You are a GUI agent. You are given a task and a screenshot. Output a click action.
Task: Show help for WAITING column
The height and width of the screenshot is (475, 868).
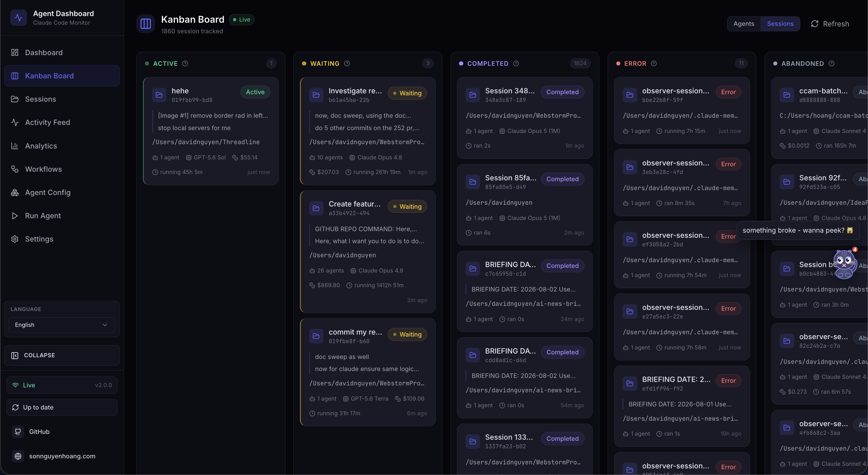tap(347, 63)
